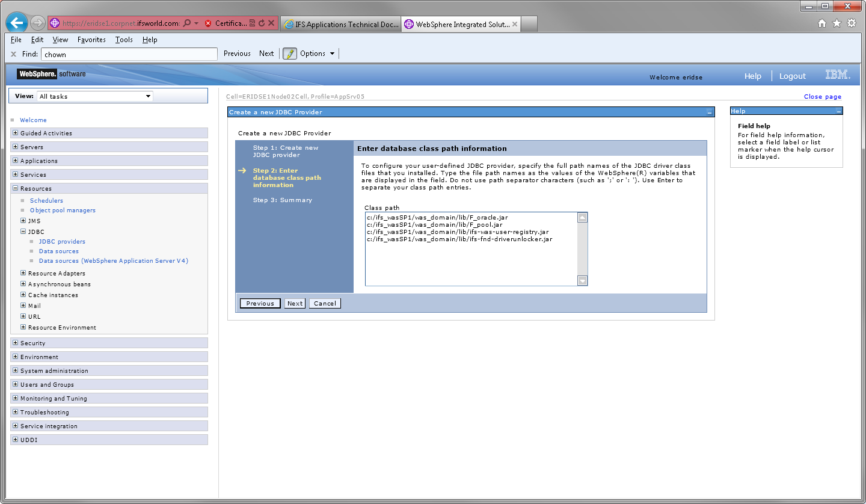Open the Welcome link in navigation

click(x=33, y=120)
